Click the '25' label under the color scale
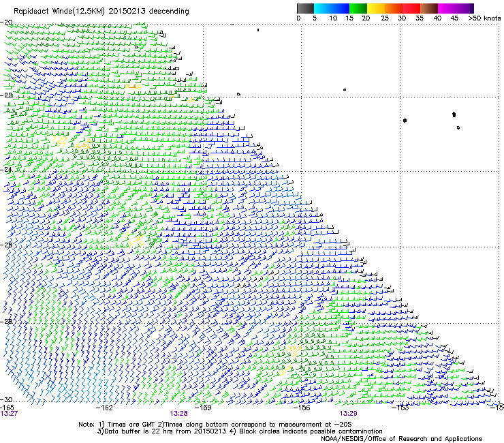Viewport: 504px width, 443px height. [x=385, y=18]
